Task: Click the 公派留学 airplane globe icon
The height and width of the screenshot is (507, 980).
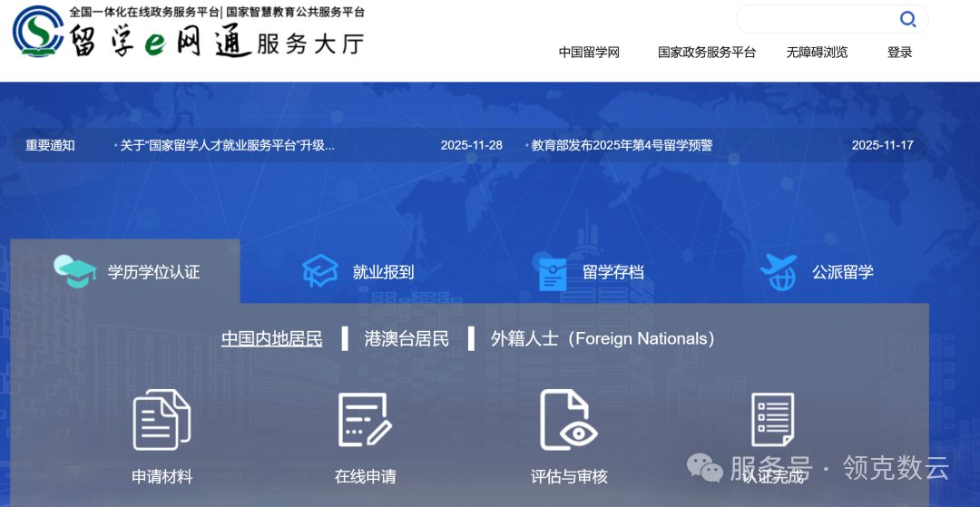Action: 779,272
